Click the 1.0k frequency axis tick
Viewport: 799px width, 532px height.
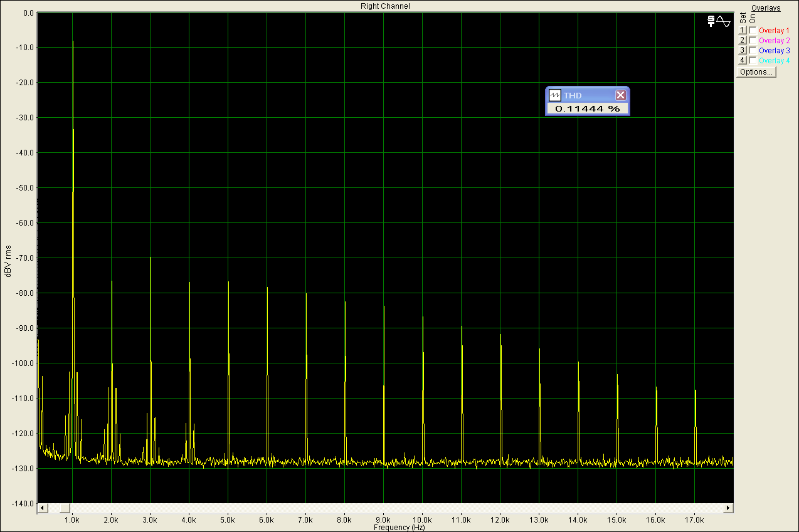(x=72, y=520)
